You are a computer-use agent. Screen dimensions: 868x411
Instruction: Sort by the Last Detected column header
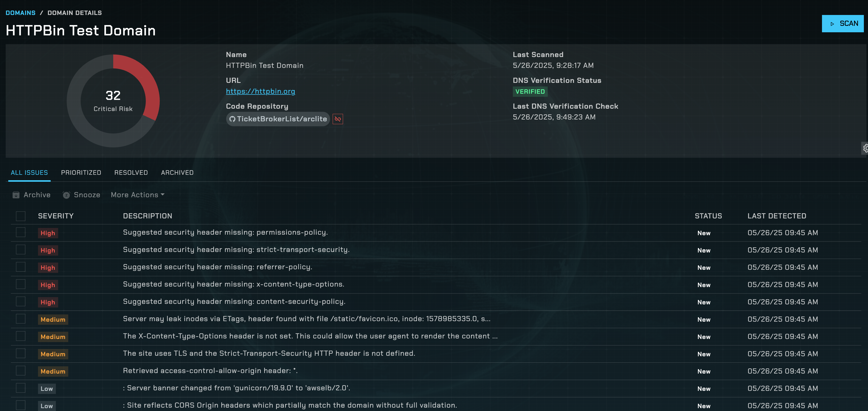coord(777,216)
